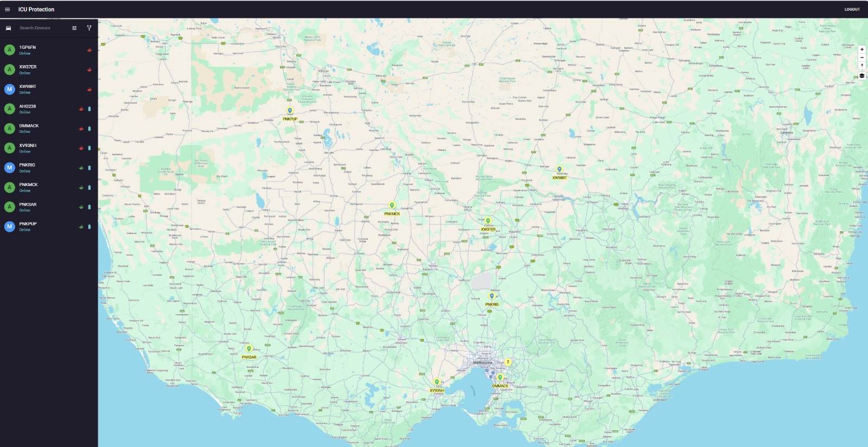Open the hamburger navigation menu
The height and width of the screenshot is (447, 868).
point(7,9)
